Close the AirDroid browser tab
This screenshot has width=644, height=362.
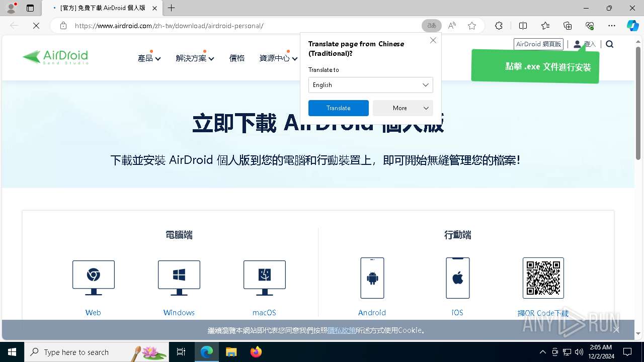click(x=154, y=8)
